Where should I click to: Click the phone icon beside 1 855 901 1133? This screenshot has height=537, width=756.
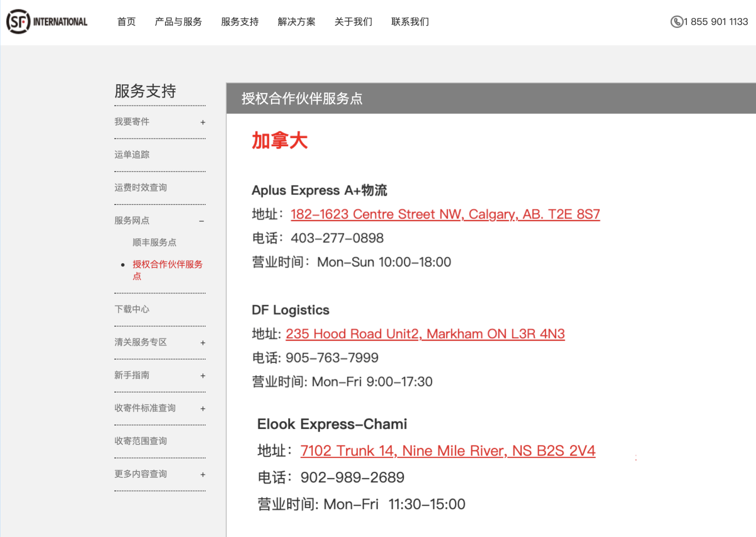676,22
